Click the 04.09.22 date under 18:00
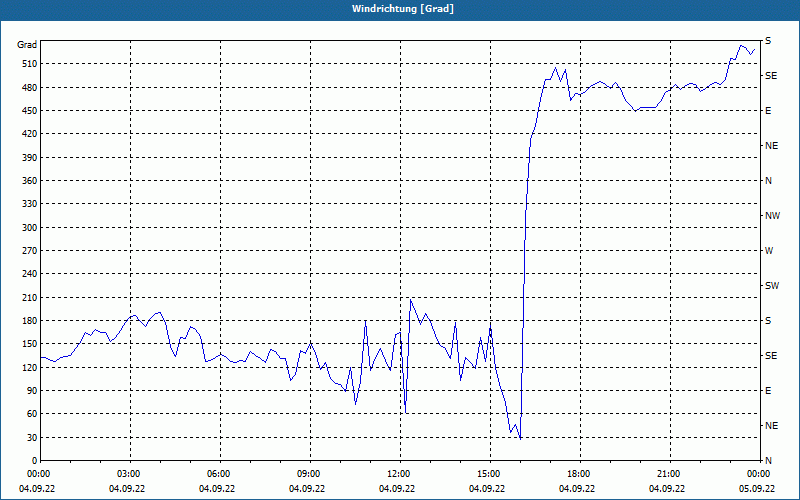 pos(577,489)
